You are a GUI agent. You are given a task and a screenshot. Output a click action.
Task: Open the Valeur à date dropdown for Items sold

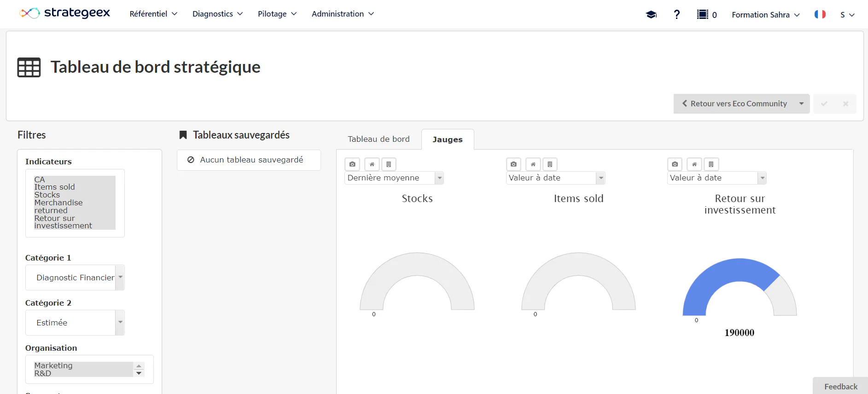tap(556, 178)
